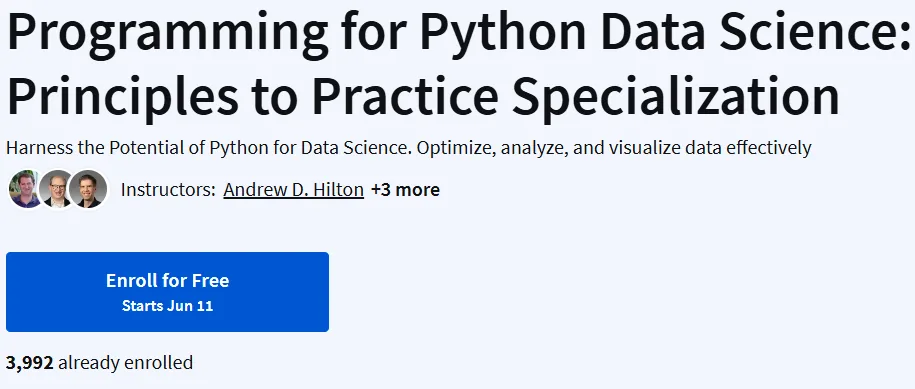Click the Enroll for Free button
Screen dimensions: 915x389
pos(167,292)
